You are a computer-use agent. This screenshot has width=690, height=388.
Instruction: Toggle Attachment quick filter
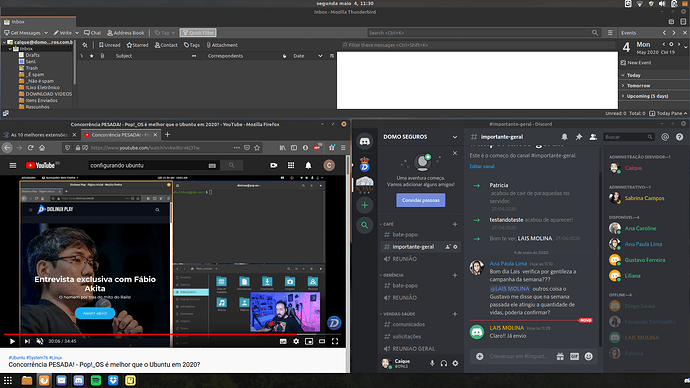[222, 45]
